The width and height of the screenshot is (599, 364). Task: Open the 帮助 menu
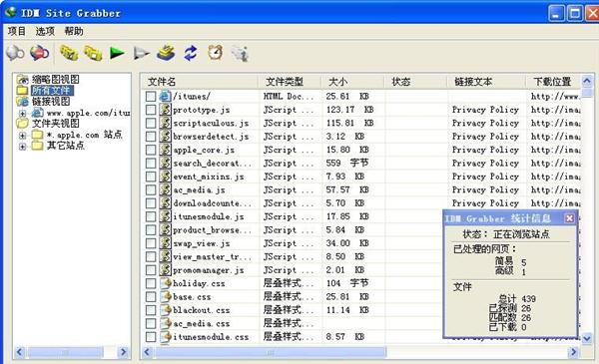[74, 31]
